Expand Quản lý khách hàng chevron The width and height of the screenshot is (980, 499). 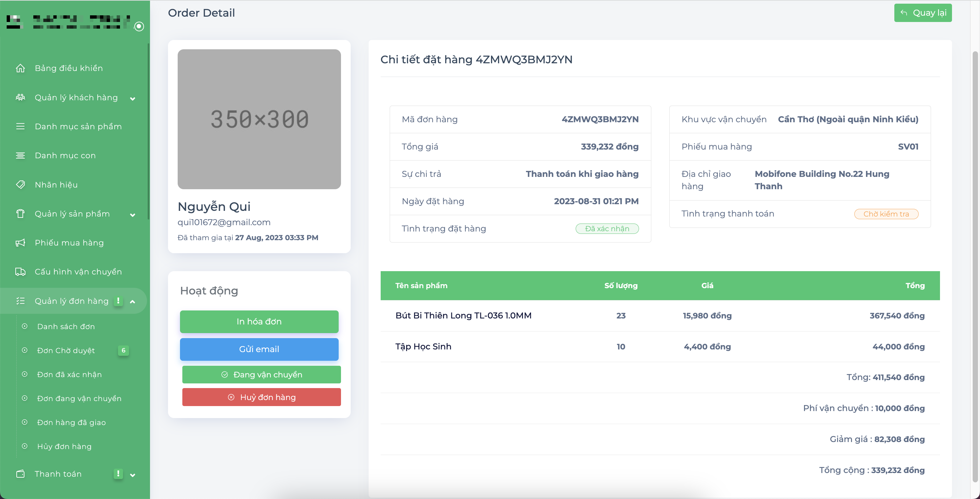pos(132,99)
